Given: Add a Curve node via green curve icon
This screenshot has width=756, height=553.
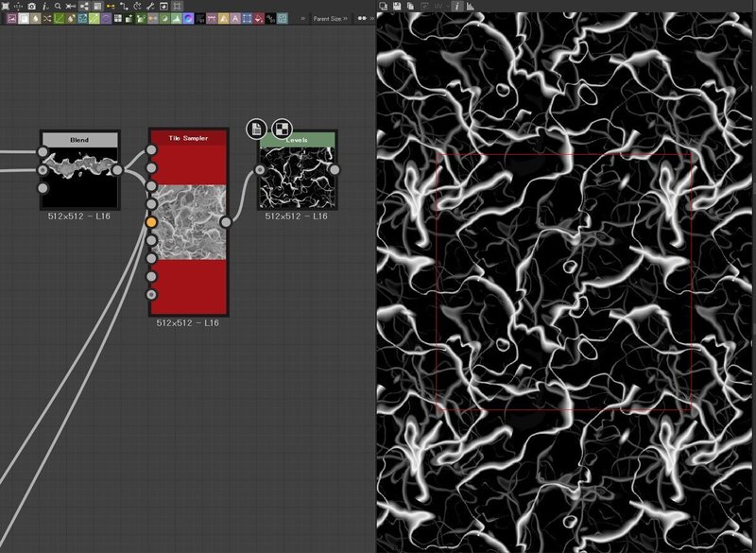Looking at the screenshot, I should [59, 19].
